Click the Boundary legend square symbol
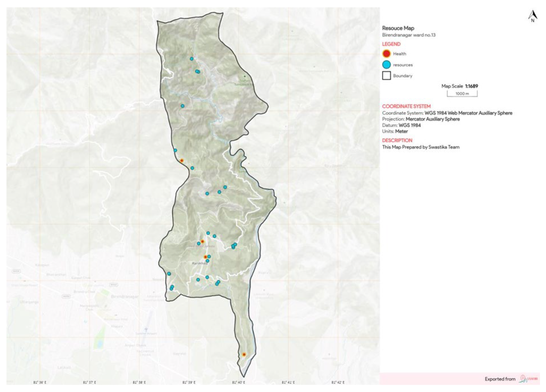Viewport: 546px width, 392px height. pyautogui.click(x=386, y=76)
